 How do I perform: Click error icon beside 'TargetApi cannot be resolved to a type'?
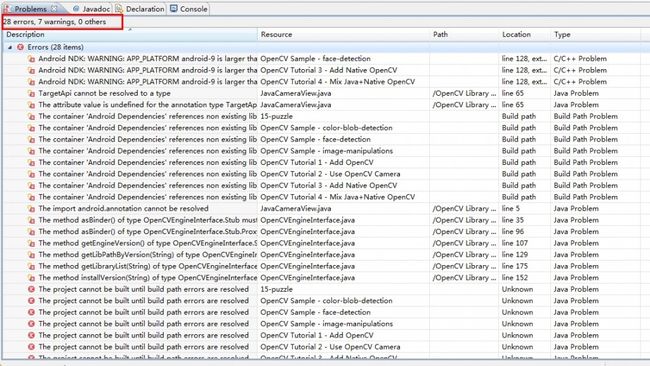tap(31, 93)
